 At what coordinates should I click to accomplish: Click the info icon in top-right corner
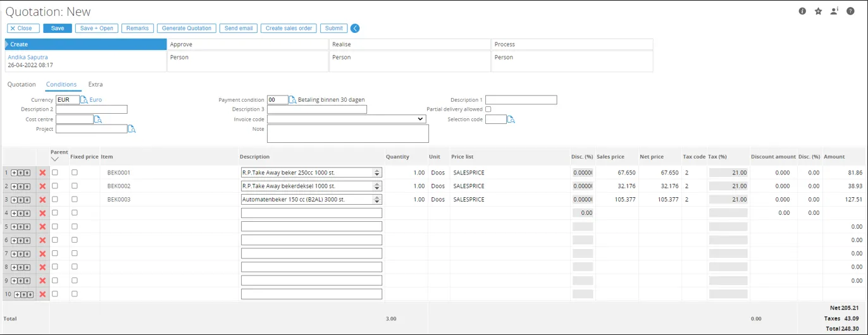[802, 11]
